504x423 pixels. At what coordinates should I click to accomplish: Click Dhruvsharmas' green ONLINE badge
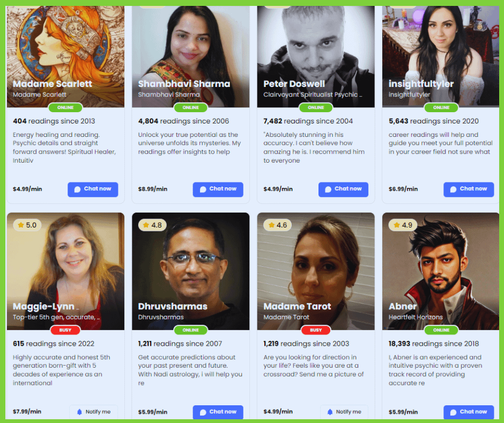click(190, 330)
